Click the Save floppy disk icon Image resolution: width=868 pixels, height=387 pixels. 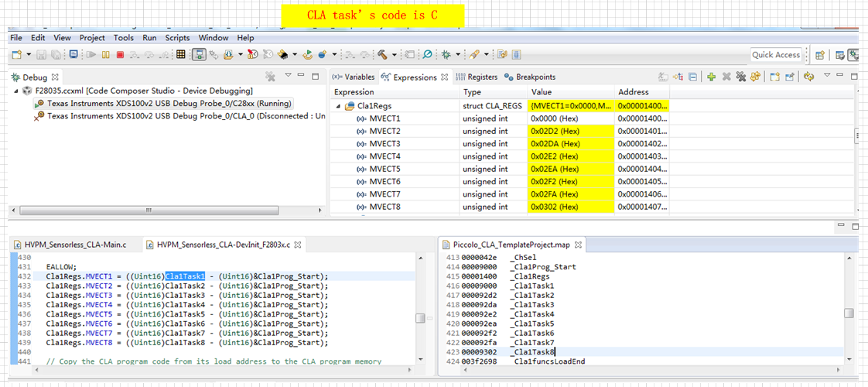click(41, 55)
